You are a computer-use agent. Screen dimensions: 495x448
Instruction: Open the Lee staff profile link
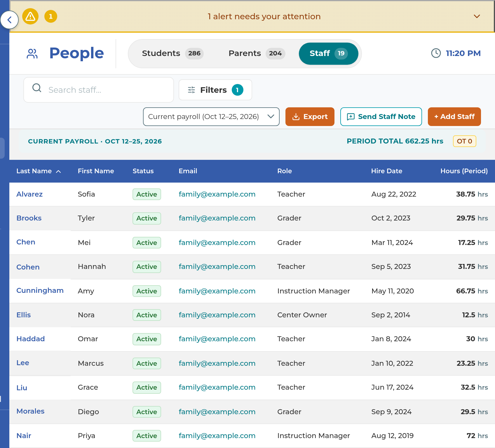[x=23, y=363]
